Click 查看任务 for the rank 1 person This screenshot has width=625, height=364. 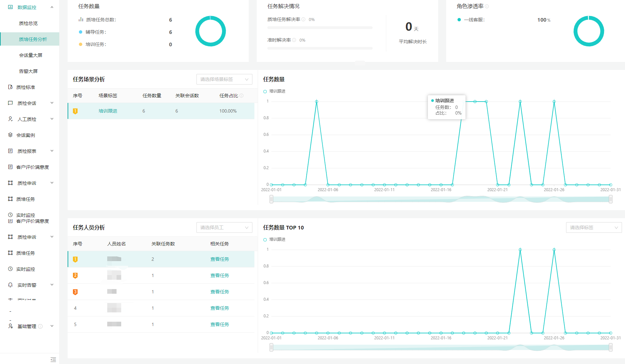point(220,259)
